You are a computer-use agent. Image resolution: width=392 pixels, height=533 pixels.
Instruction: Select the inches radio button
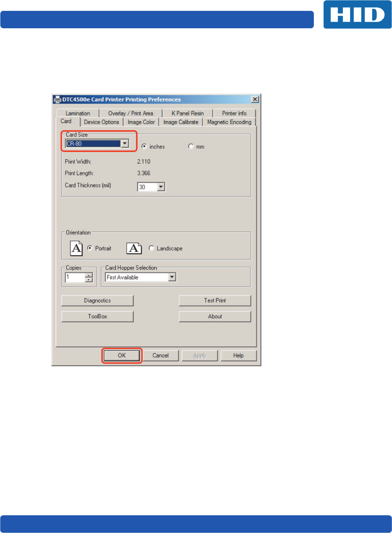144,147
